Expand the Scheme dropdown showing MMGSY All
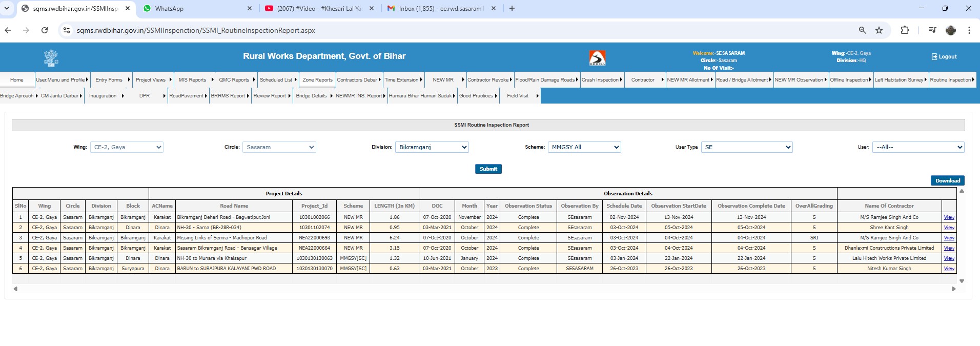 [x=584, y=147]
